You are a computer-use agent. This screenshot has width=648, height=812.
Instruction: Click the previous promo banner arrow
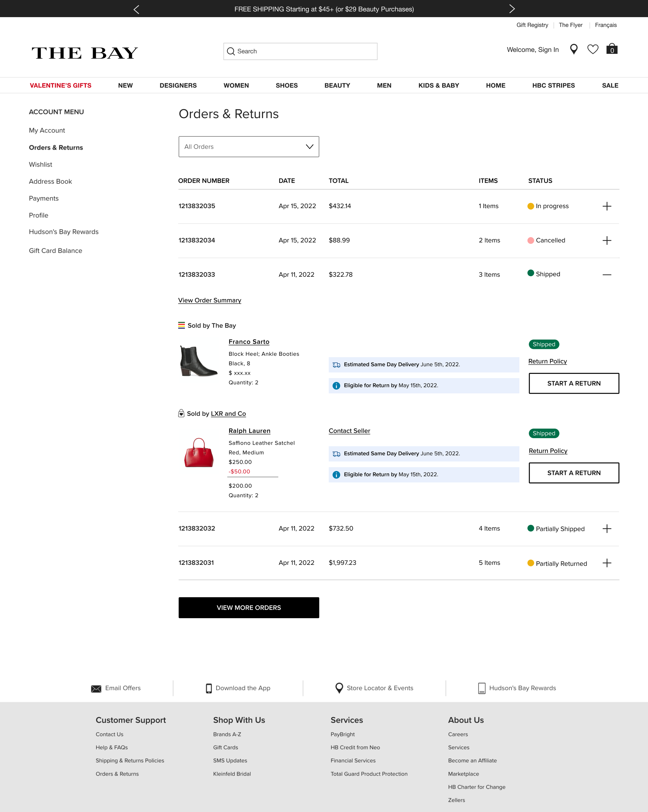136,9
